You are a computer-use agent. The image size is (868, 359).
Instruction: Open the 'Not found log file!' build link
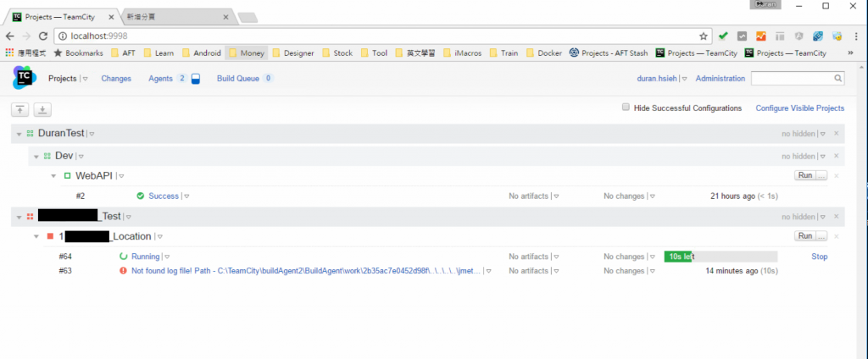307,271
